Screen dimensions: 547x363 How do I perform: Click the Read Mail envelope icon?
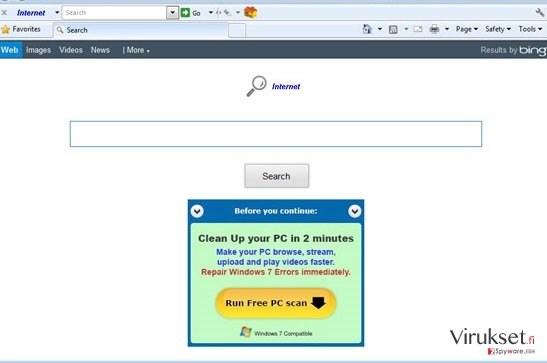click(x=418, y=29)
